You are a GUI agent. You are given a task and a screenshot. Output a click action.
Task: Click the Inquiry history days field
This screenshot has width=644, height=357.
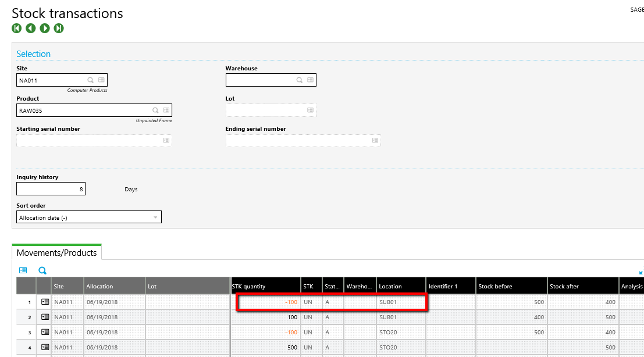51,189
